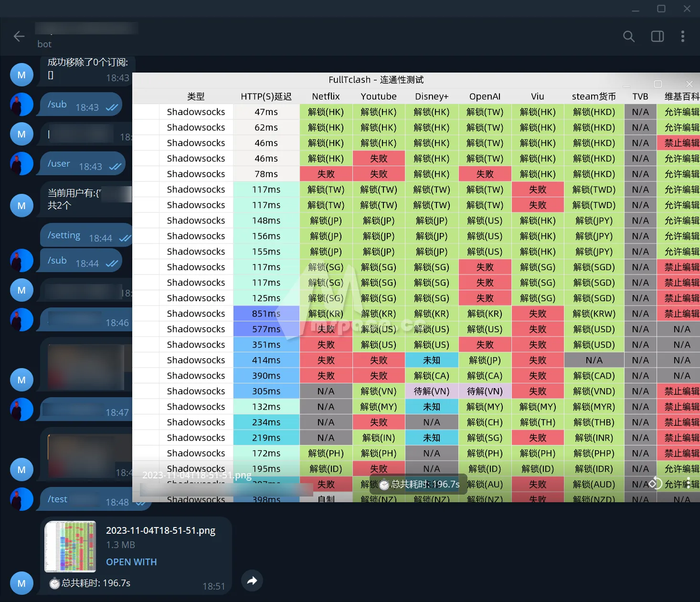Select the Disney+ column header
This screenshot has width=700, height=602.
click(432, 96)
